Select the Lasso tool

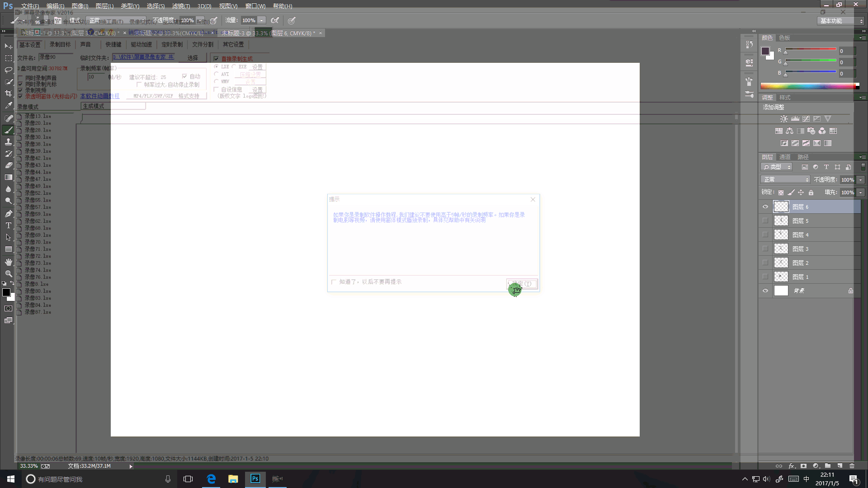tap(8, 70)
